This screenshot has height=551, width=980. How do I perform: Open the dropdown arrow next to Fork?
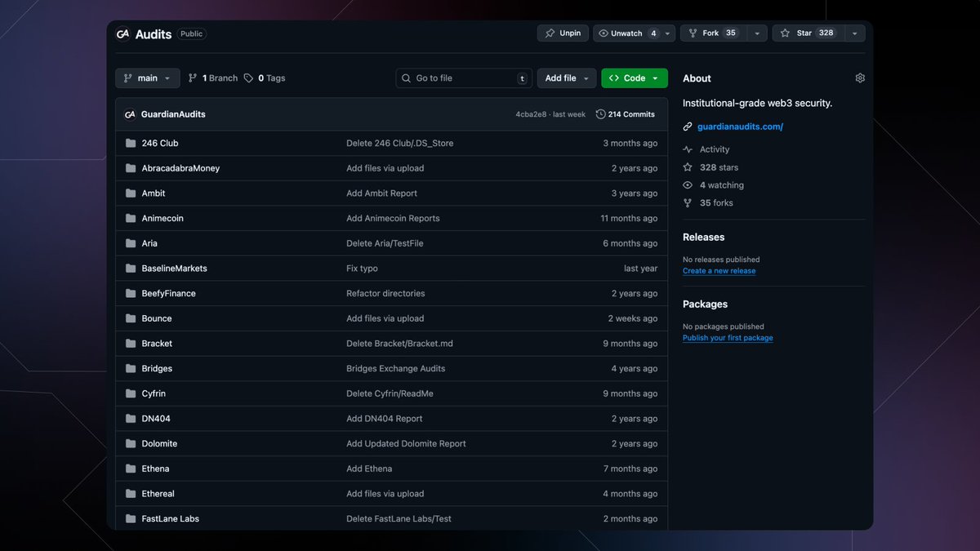coord(757,33)
